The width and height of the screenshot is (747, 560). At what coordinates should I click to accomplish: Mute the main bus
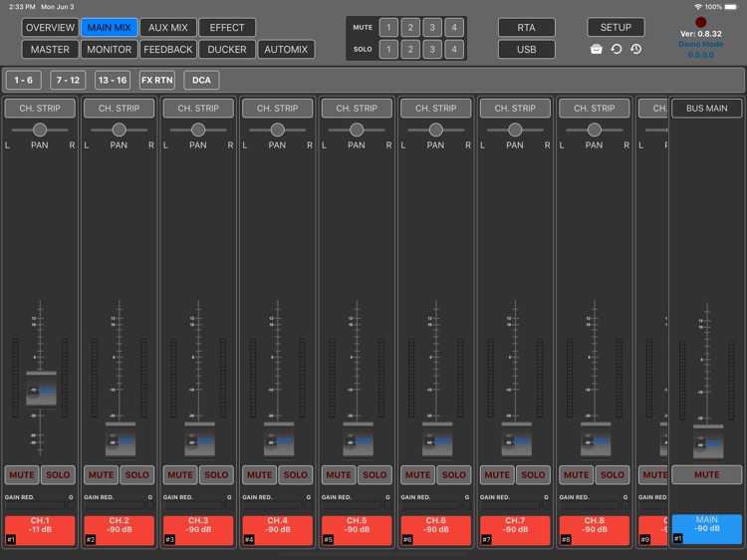click(x=706, y=475)
